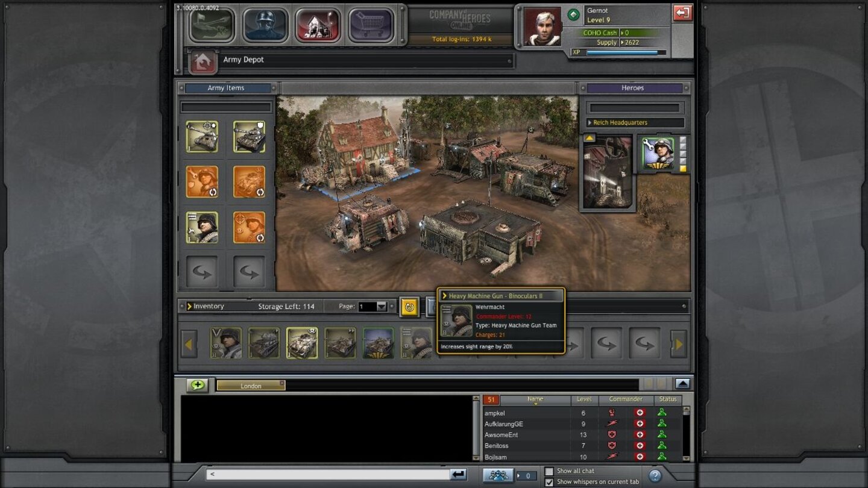
Task: Click the home icon beside Army Depot
Action: pyautogui.click(x=203, y=61)
